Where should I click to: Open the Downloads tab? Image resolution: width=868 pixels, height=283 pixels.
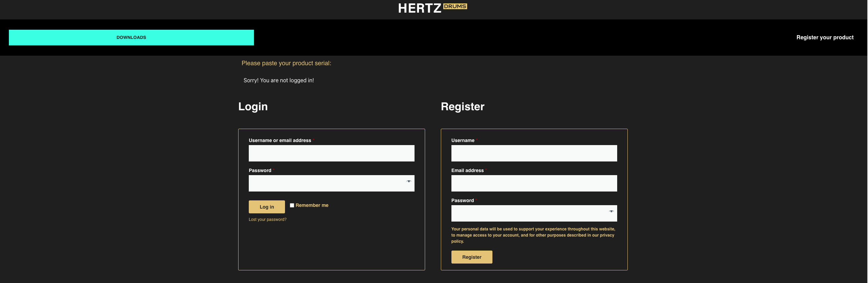[x=131, y=38]
